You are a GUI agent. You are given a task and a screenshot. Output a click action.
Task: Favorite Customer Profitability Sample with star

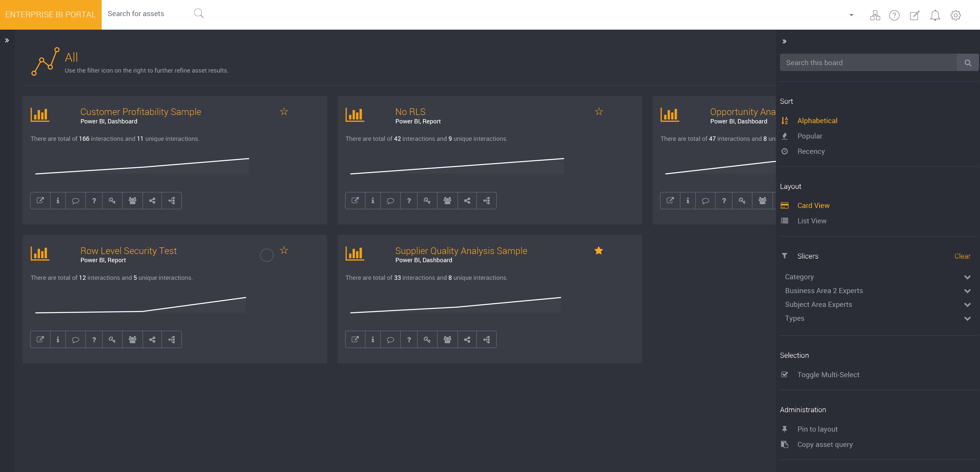tap(284, 111)
